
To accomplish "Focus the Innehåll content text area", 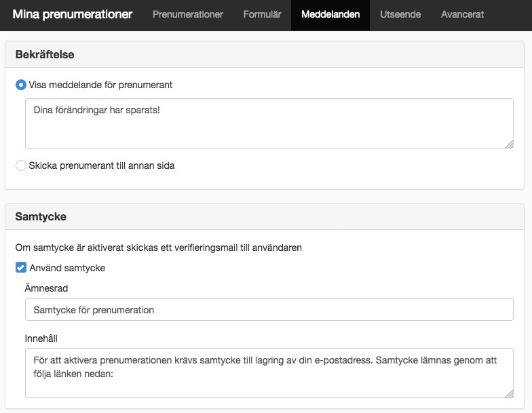I will coord(269,373).
